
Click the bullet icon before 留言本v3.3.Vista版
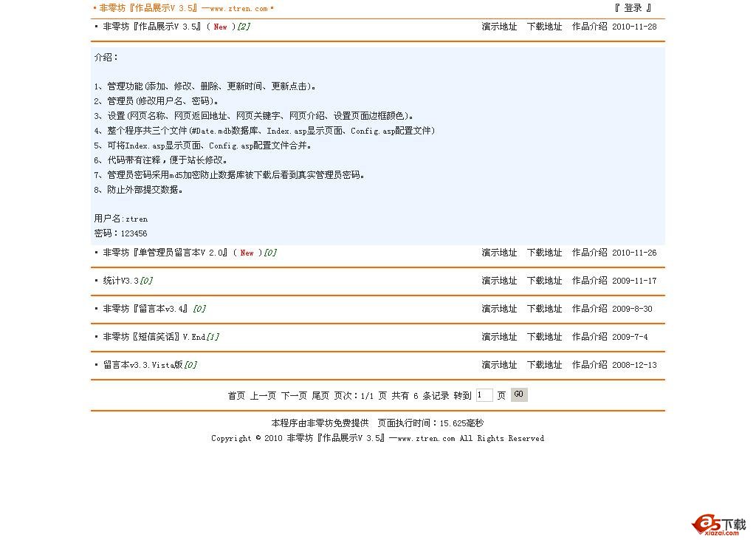tap(97, 364)
